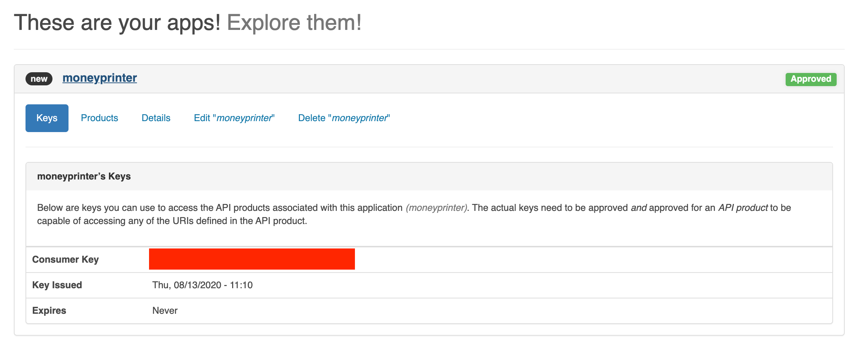
Task: Open the Details tab
Action: tap(156, 118)
